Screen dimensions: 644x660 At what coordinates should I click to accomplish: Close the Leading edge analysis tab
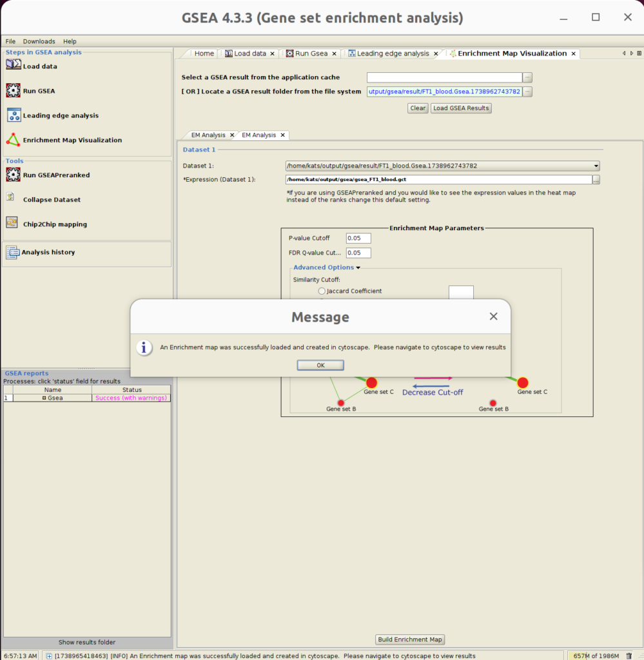point(436,53)
